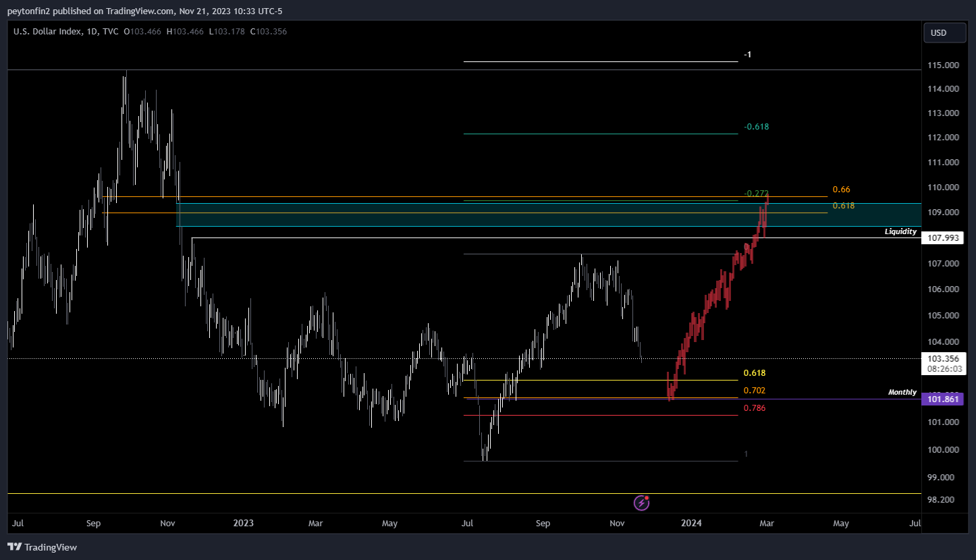Click the Nov label just before 2024
Image resolution: width=976 pixels, height=560 pixels.
[x=616, y=523]
